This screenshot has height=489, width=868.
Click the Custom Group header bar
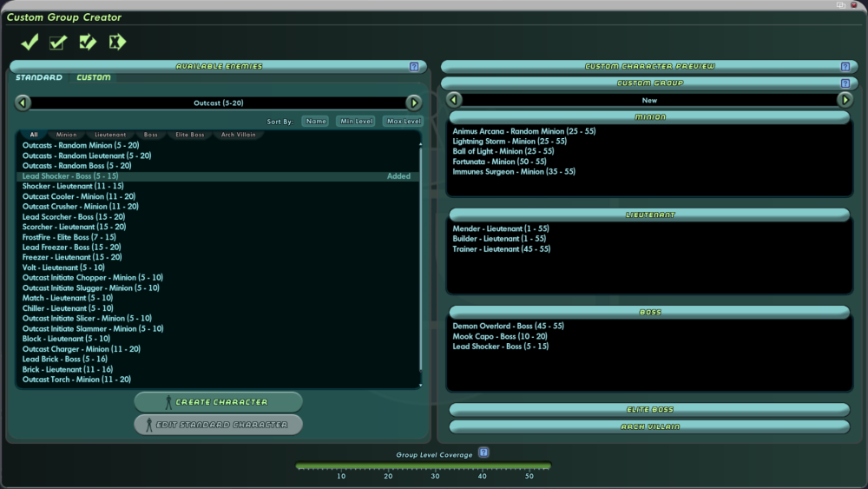tap(649, 83)
